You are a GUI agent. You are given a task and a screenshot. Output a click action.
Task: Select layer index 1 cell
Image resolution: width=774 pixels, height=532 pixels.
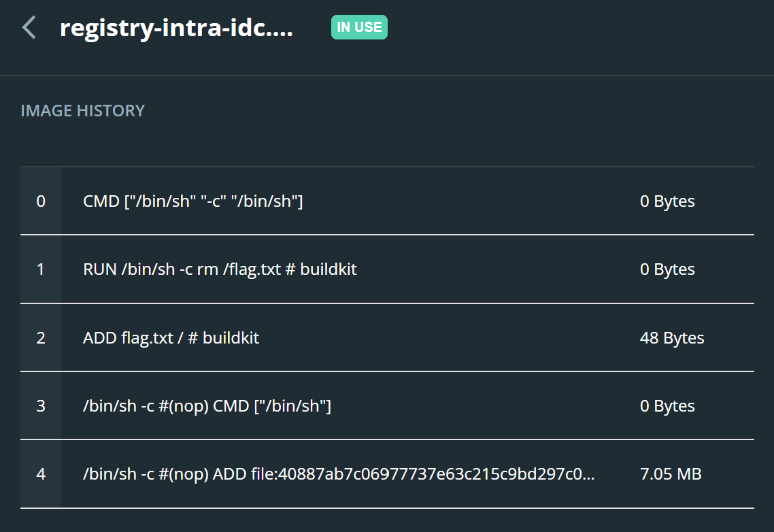click(x=41, y=269)
